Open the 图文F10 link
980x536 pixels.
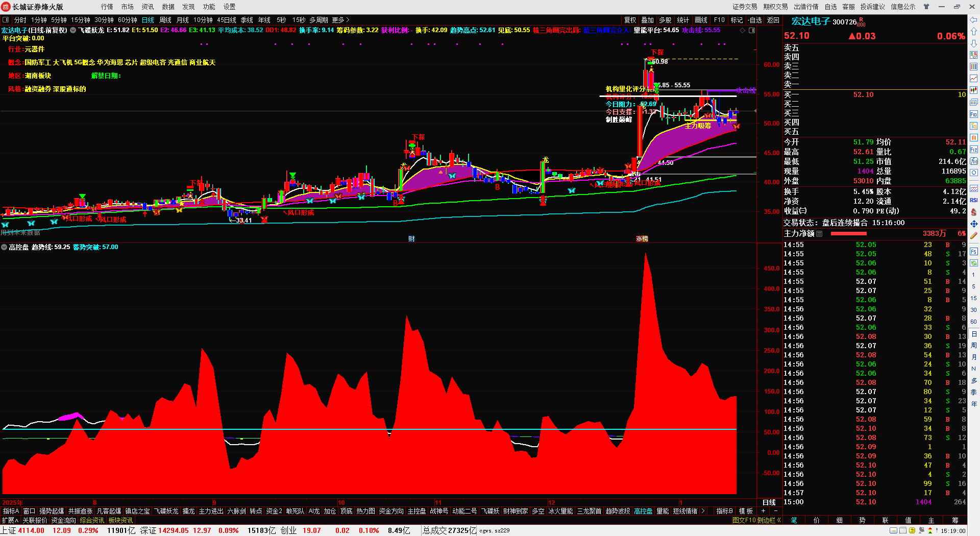(744, 520)
